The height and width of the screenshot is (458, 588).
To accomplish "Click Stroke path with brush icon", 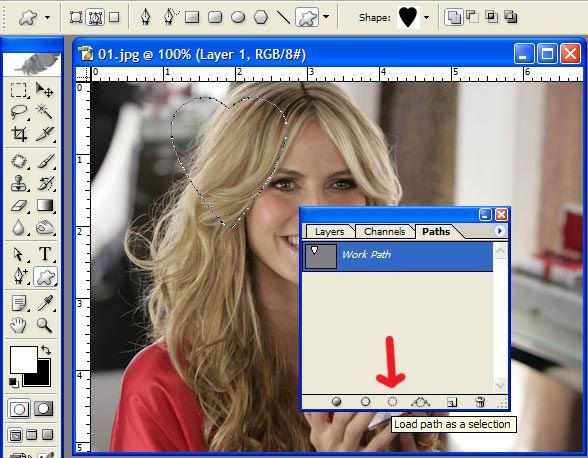I will [365, 402].
